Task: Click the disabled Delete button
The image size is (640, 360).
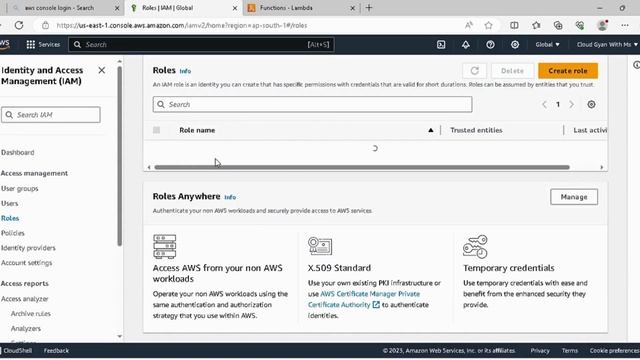Action: click(512, 71)
